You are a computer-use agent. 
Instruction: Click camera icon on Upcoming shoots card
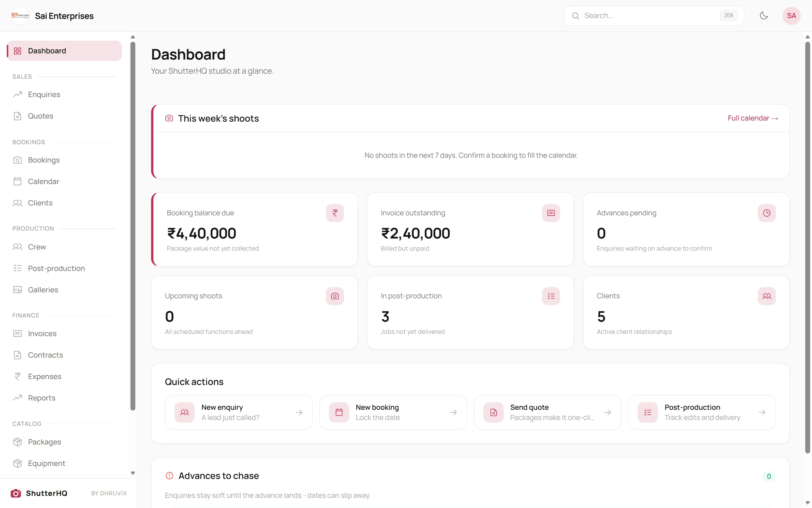point(335,296)
